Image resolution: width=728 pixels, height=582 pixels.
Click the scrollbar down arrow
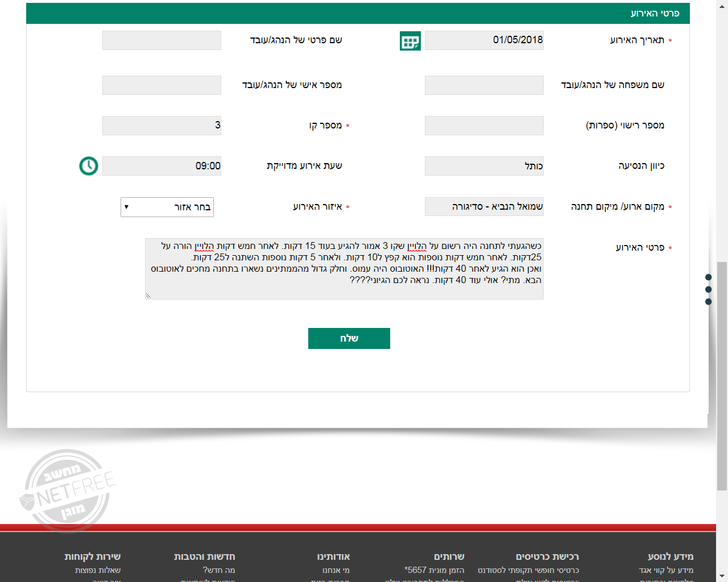(x=722, y=576)
